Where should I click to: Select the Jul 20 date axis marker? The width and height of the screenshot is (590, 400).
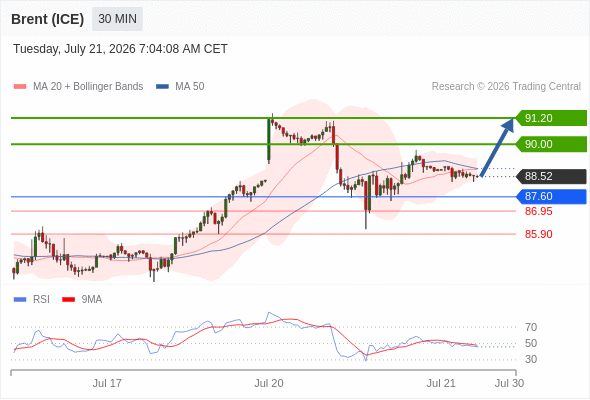pos(269,383)
